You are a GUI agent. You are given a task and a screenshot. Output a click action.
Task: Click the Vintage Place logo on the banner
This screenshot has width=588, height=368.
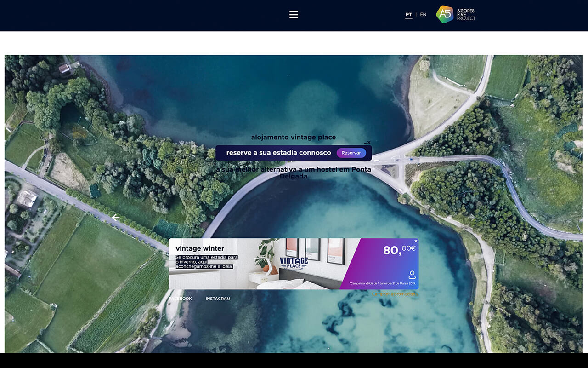point(294,263)
